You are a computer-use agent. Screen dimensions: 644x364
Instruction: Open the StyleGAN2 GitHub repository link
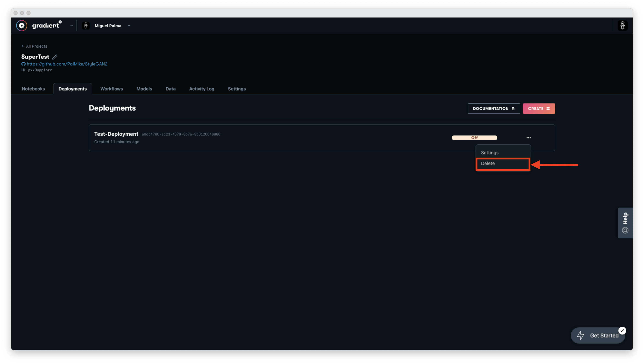coord(67,64)
